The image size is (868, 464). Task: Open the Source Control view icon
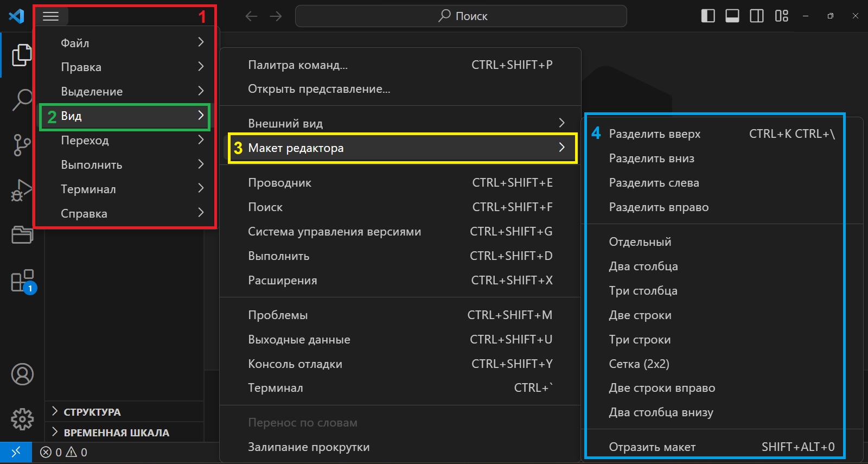pos(22,145)
